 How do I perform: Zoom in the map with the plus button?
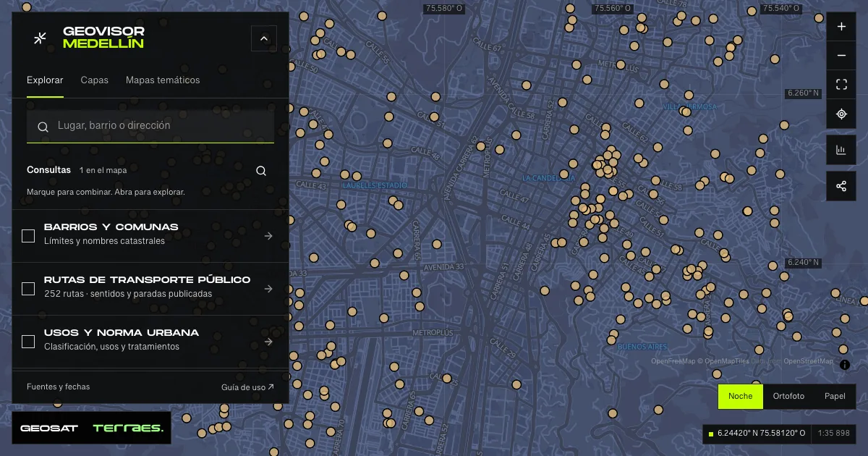(841, 27)
